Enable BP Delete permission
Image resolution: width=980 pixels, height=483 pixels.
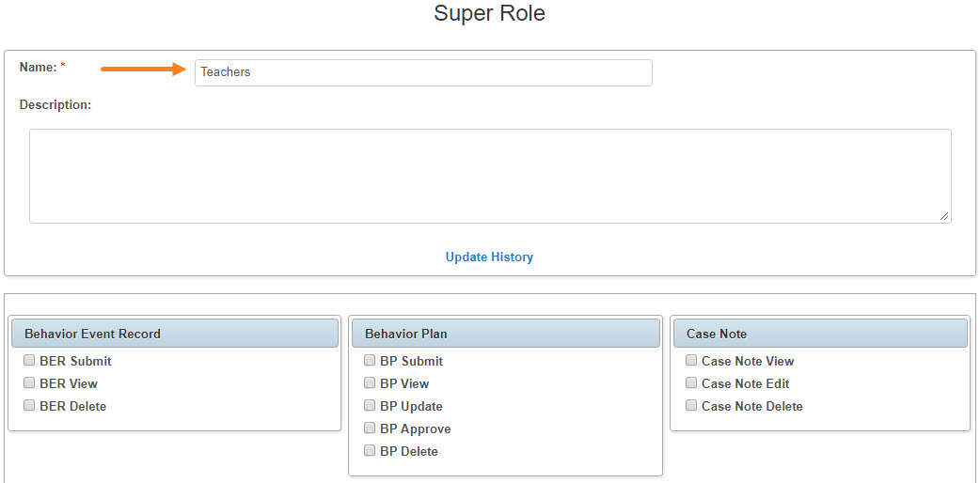click(370, 450)
